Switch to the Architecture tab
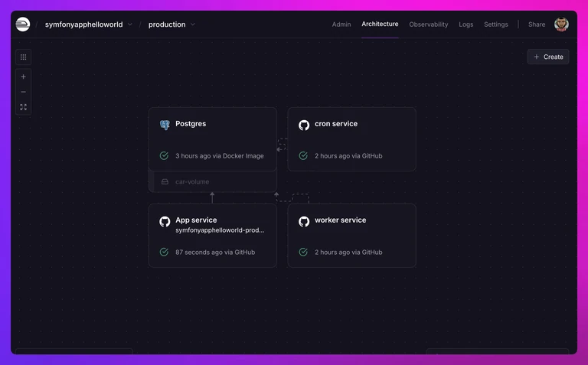Screen dimensions: 588x365 tap(380, 24)
